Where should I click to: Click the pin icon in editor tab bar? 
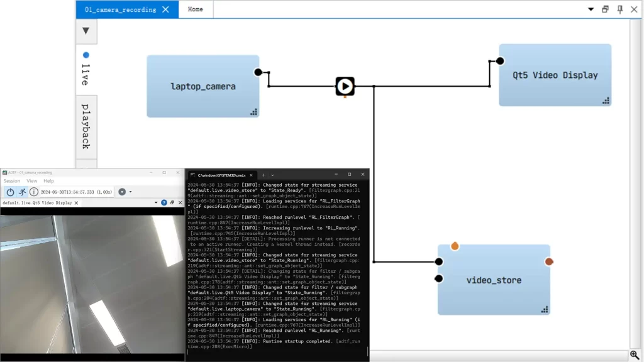pyautogui.click(x=619, y=9)
